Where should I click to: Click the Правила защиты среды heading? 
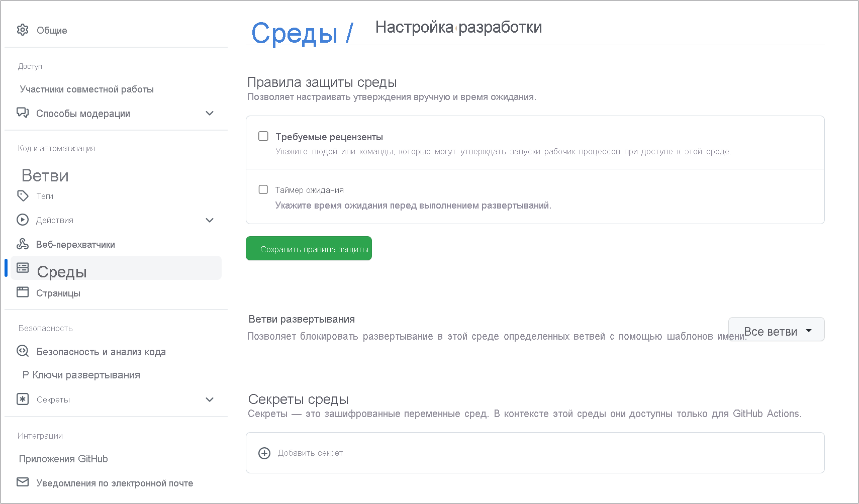pos(322,82)
